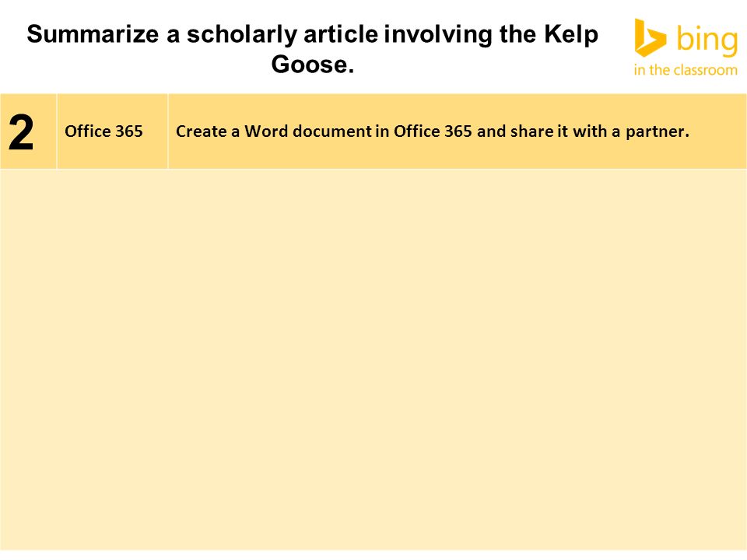747x560 pixels.
Task: Click the Bing 'b' logo icon
Action: coord(650,37)
